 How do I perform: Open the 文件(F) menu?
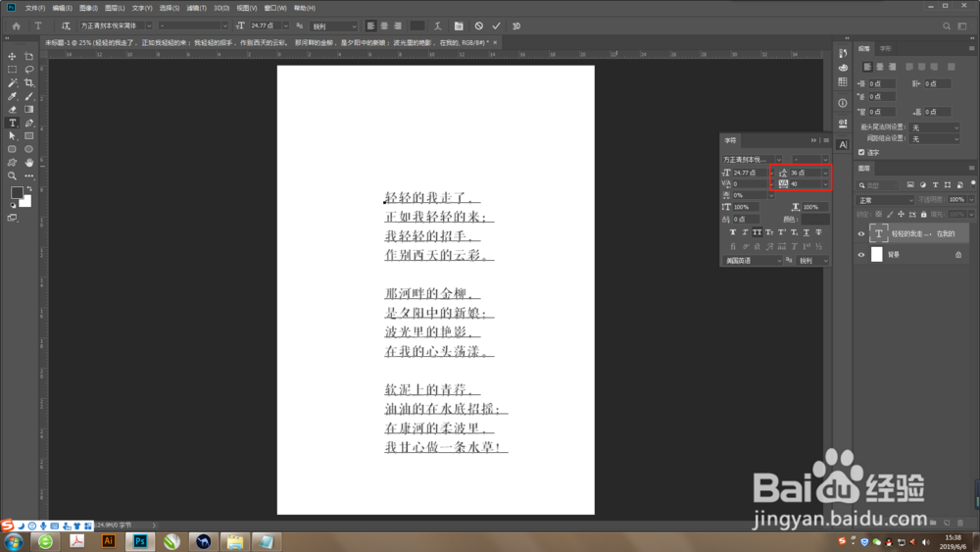click(35, 8)
